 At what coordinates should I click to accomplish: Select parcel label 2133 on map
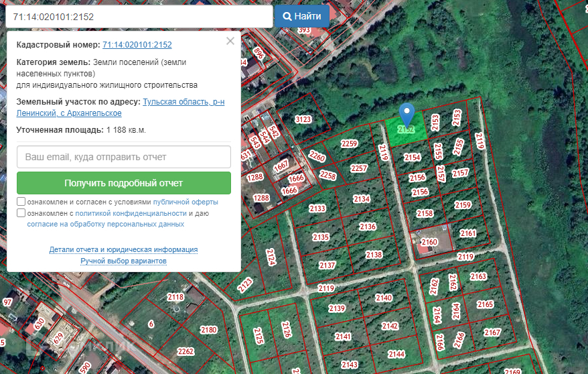pos(317,208)
